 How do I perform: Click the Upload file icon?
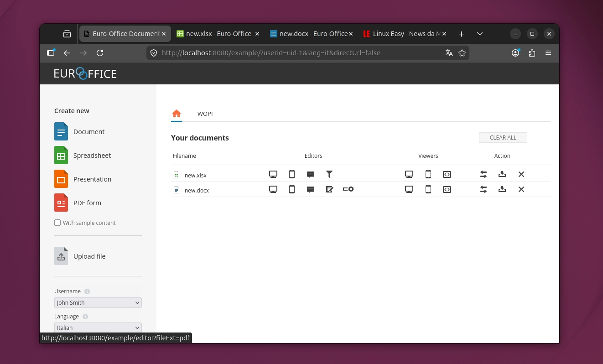(x=61, y=256)
